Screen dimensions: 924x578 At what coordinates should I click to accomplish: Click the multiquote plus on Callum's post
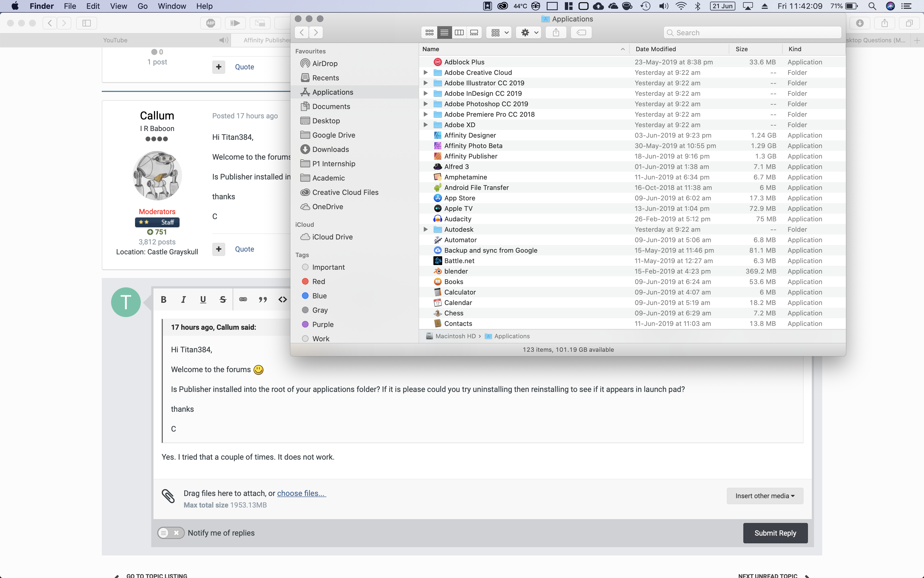pyautogui.click(x=218, y=249)
